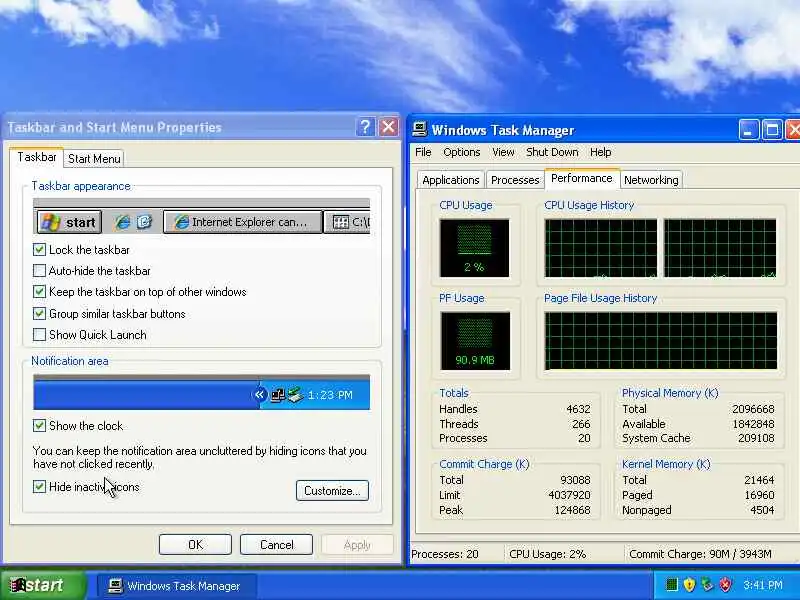Maximize the Windows Task Manager window
Image resolution: width=800 pixels, height=600 pixels.
[x=772, y=130]
